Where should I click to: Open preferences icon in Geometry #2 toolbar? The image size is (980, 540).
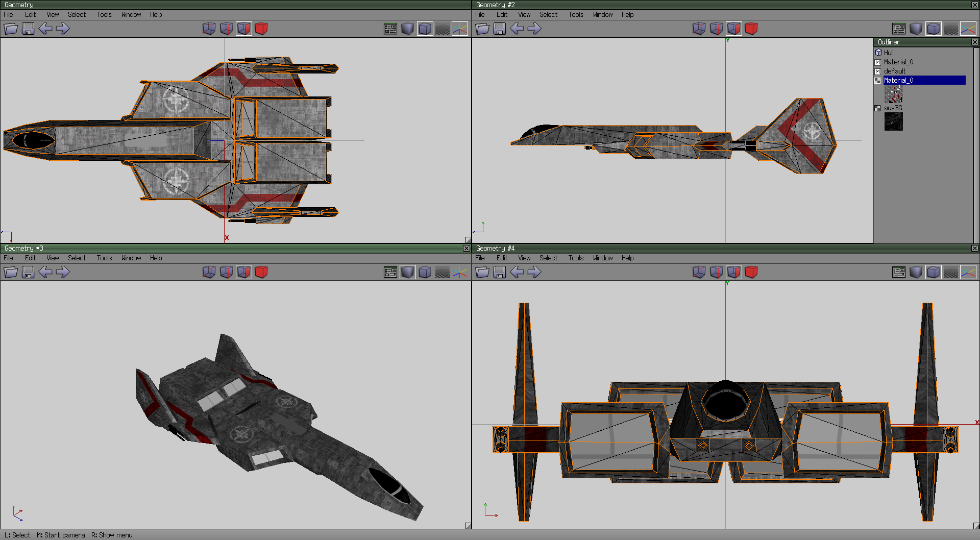(899, 29)
